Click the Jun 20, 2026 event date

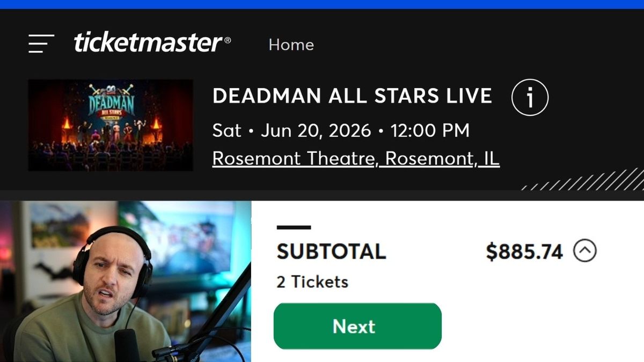tap(316, 130)
